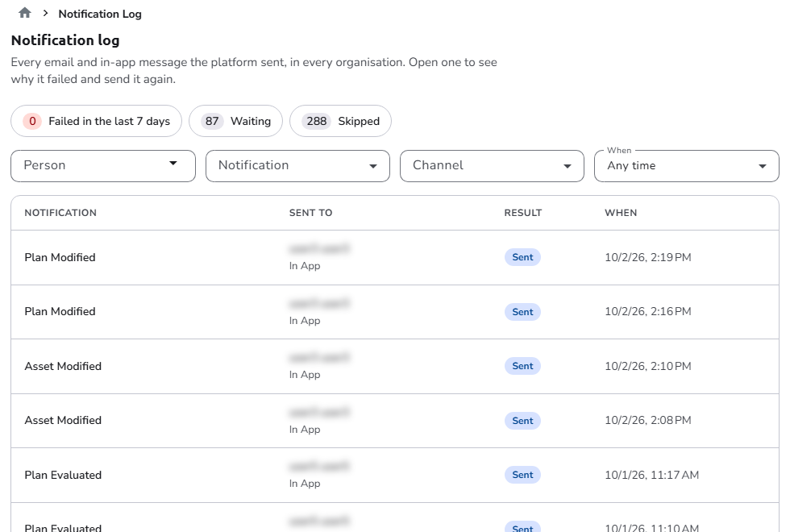The width and height of the screenshot is (790, 532).
Task: Open the Person filter dropdown
Action: [x=103, y=166]
